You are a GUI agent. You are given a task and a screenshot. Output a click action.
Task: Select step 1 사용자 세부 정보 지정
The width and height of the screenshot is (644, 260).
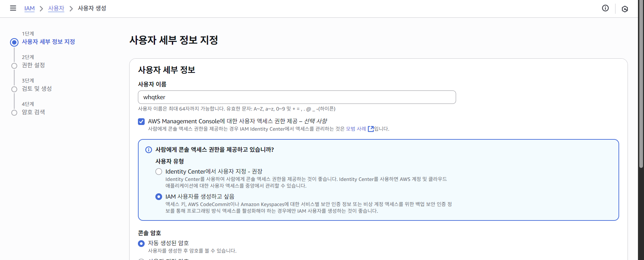click(48, 42)
